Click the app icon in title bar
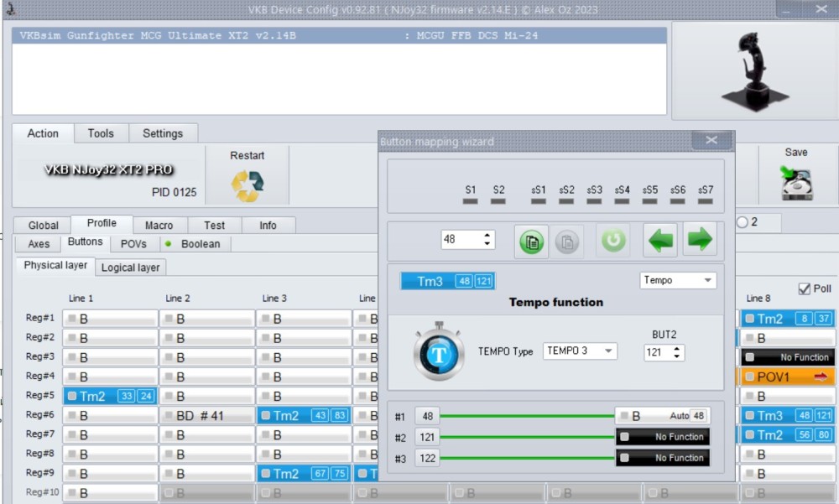The image size is (839, 504). click(x=9, y=8)
